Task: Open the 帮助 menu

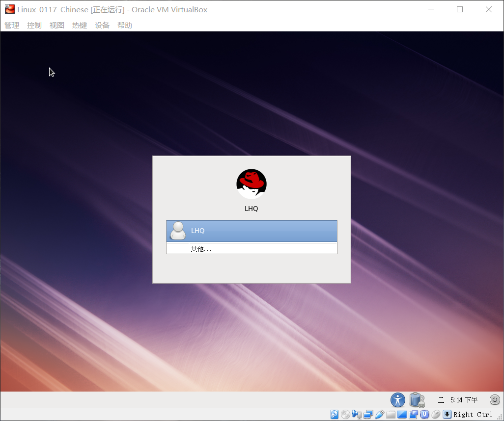Action: pyautogui.click(x=125, y=26)
